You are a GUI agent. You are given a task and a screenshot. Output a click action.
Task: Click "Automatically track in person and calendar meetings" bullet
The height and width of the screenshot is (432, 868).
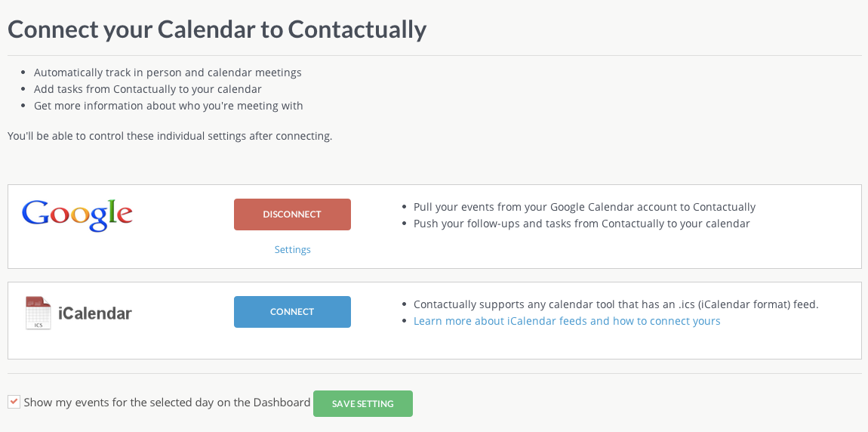coord(168,73)
